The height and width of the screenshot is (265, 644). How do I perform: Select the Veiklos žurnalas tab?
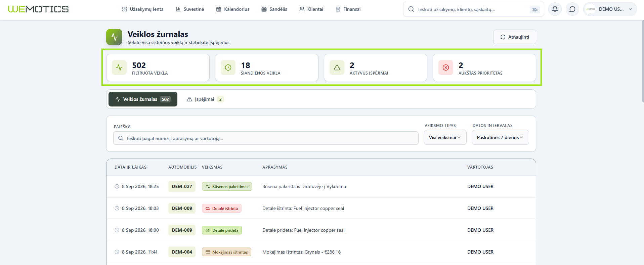143,99
